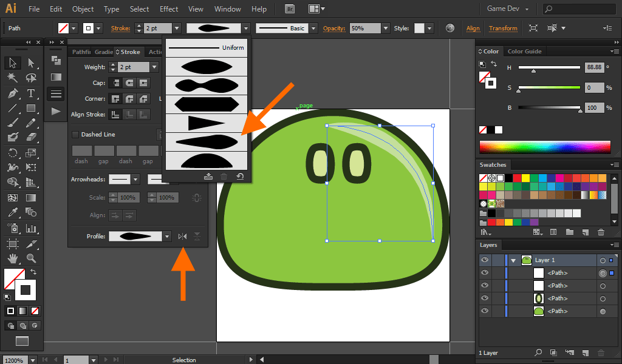This screenshot has height=364, width=622.
Task: Click the color spectrum bar
Action: 544,147
